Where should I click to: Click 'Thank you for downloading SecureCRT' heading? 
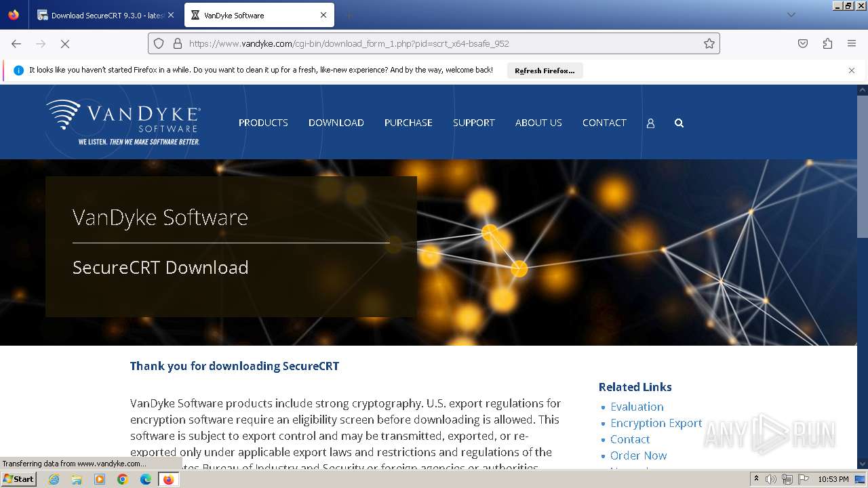pyautogui.click(x=235, y=366)
